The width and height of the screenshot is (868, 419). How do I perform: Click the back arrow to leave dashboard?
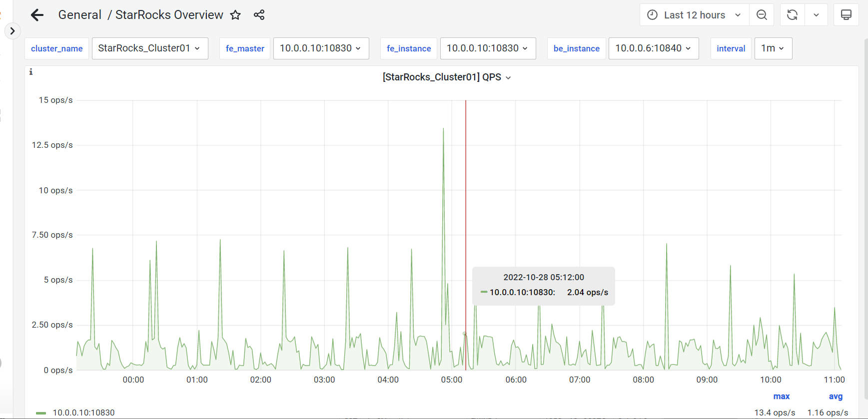click(37, 15)
